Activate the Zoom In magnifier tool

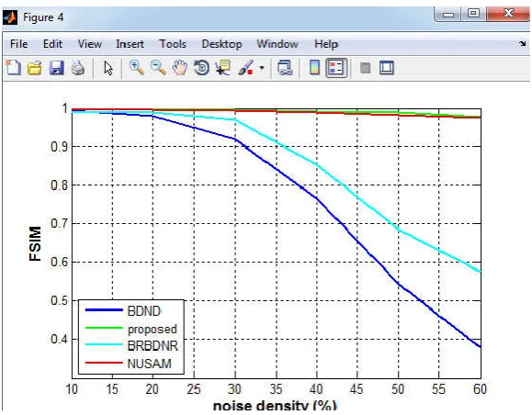(x=136, y=67)
